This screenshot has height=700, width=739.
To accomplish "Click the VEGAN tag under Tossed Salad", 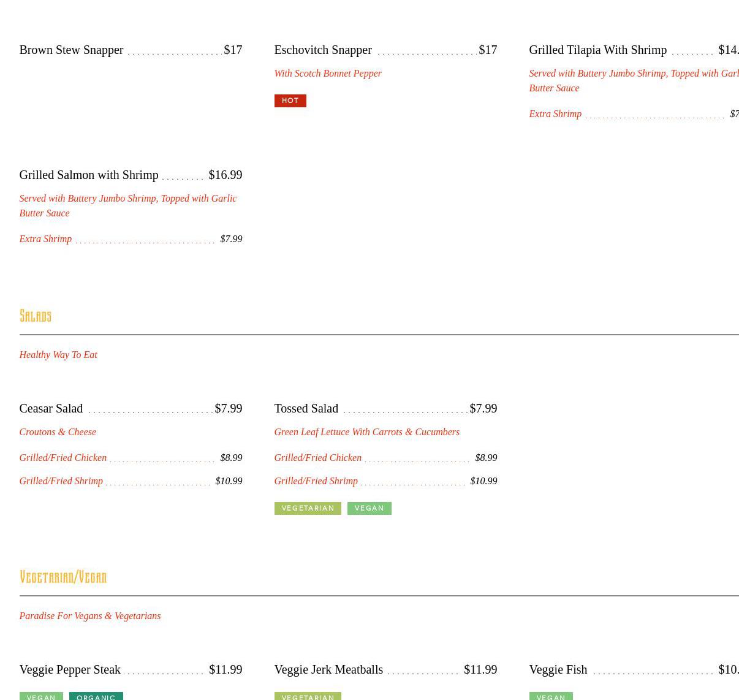I will pos(369,508).
